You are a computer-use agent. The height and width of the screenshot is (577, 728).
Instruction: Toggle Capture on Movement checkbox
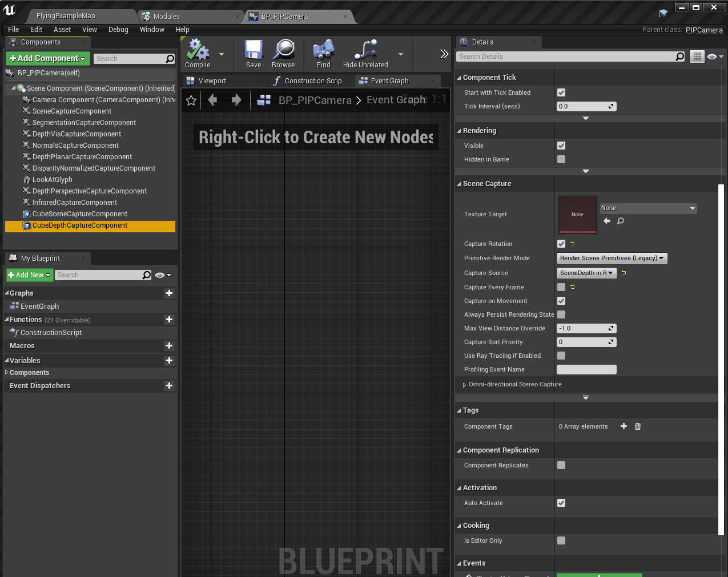(x=561, y=301)
